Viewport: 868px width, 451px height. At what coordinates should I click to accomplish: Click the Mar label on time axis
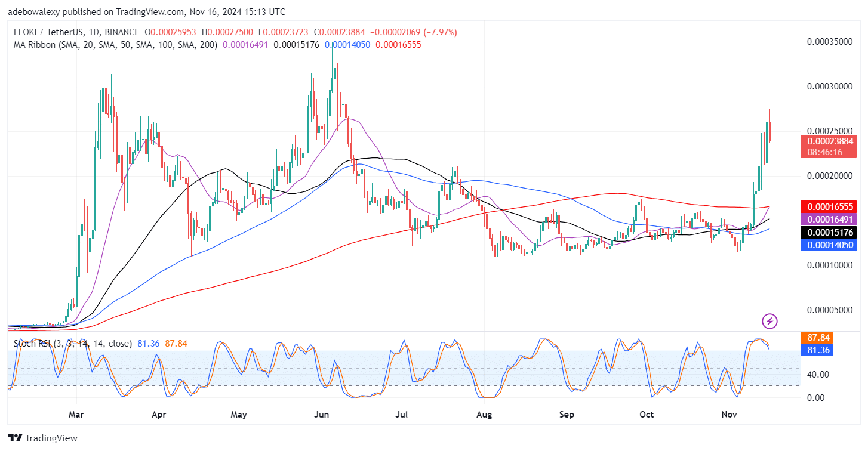click(x=76, y=413)
